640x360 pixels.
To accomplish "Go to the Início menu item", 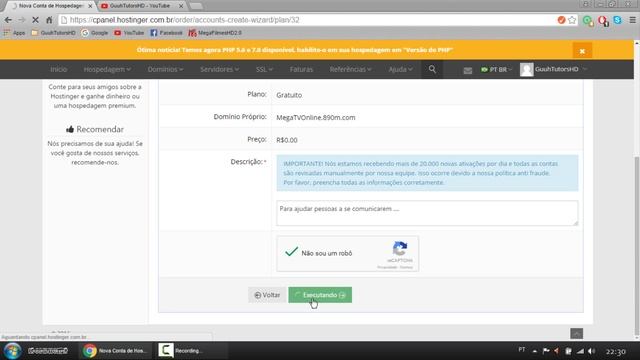I will [x=59, y=69].
